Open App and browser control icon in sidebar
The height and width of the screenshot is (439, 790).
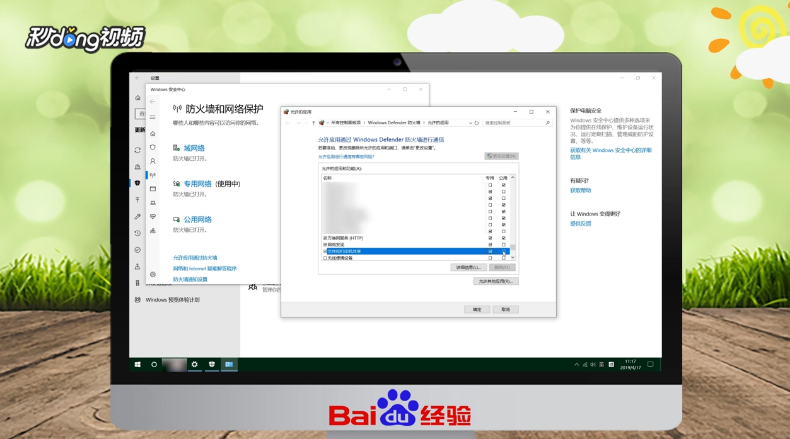[x=153, y=189]
